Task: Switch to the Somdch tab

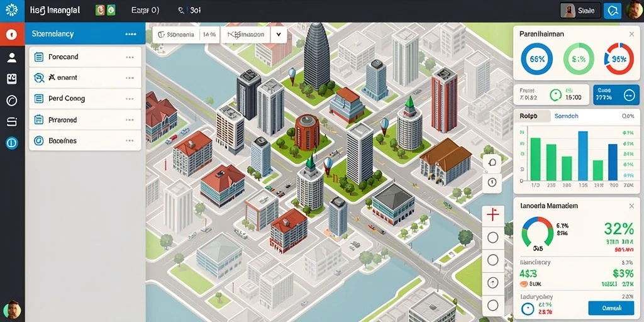Action: coord(567,116)
